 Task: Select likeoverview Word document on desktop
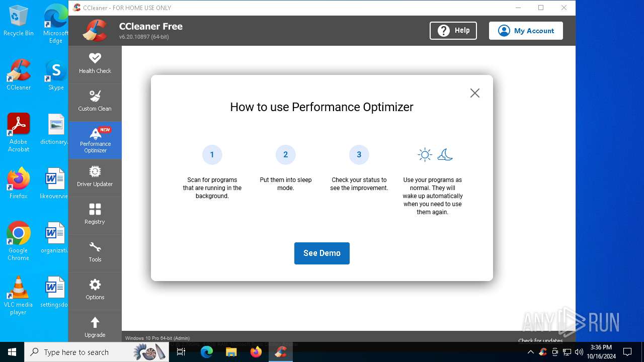pyautogui.click(x=55, y=184)
